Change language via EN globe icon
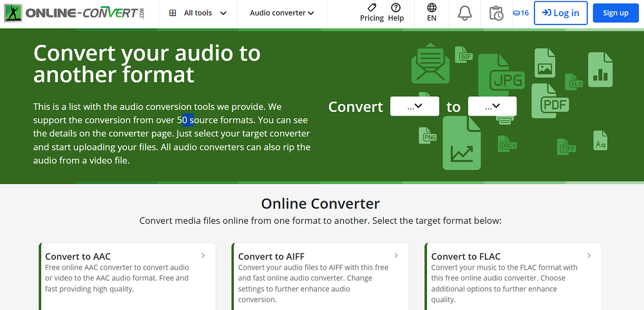 431,13
